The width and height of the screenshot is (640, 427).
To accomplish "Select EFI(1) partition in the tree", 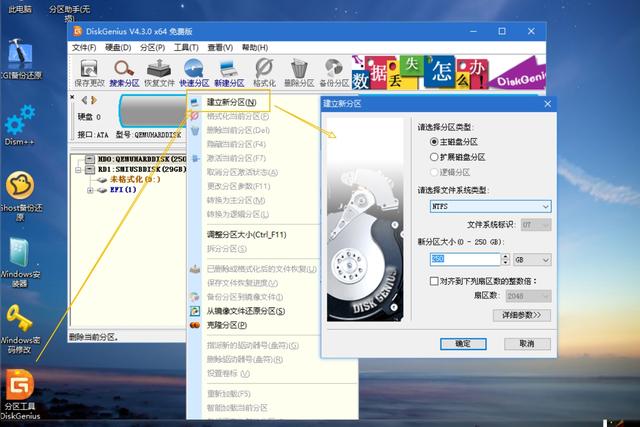I will click(x=123, y=189).
